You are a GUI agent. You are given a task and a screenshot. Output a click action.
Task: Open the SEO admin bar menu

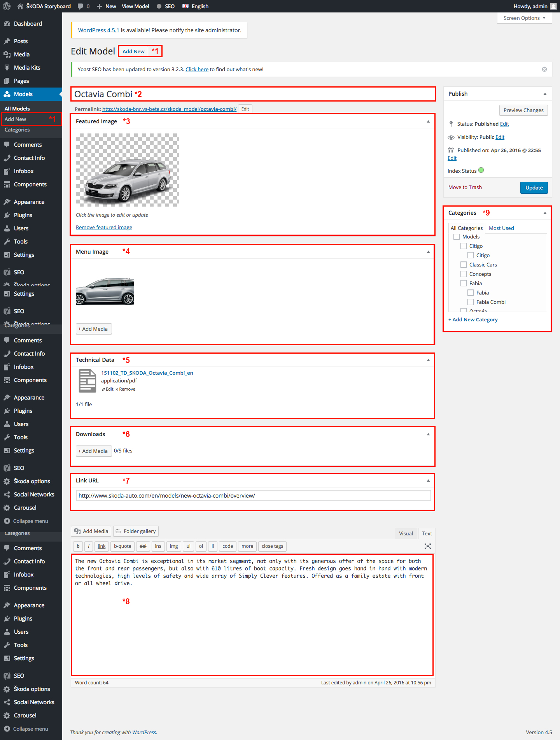[x=166, y=6]
